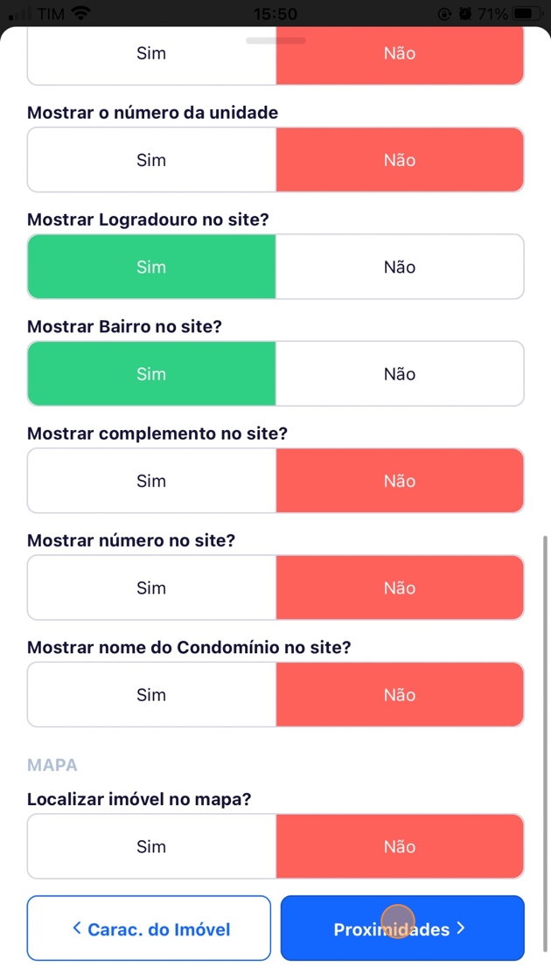Choose Não for Mostrar Logradouro no site
Viewport: 551px width, 980px height.
(x=400, y=267)
